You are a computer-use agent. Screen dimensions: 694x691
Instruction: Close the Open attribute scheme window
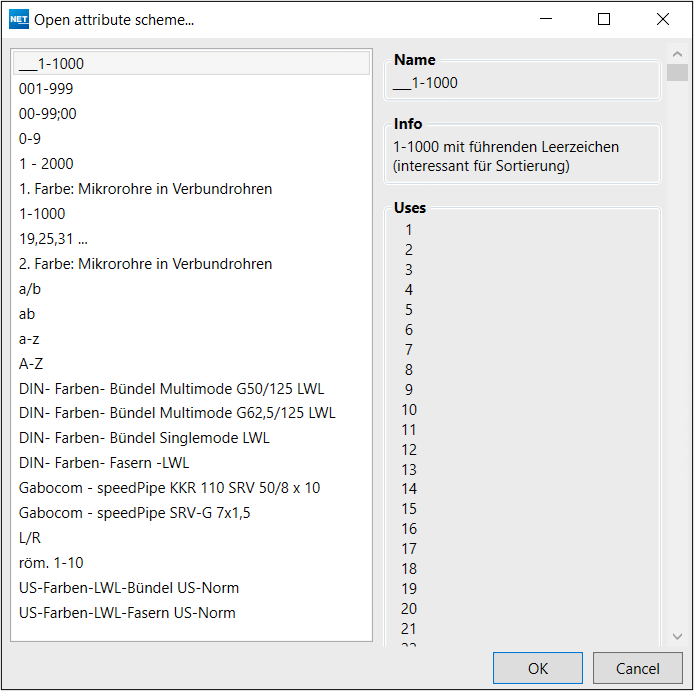tap(663, 19)
